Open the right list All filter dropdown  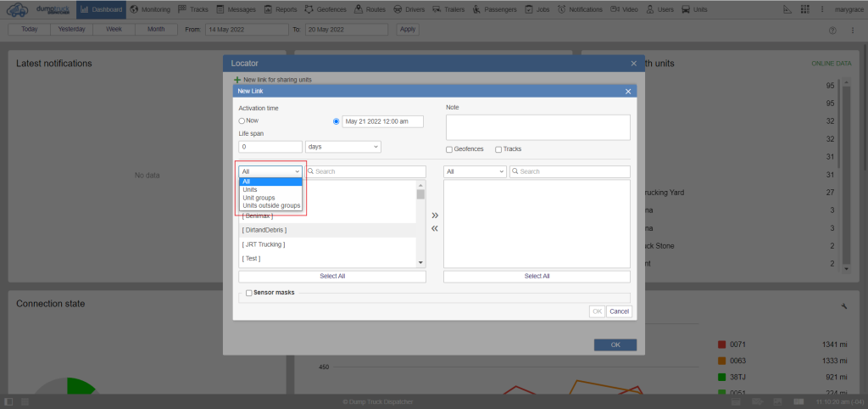tap(475, 171)
